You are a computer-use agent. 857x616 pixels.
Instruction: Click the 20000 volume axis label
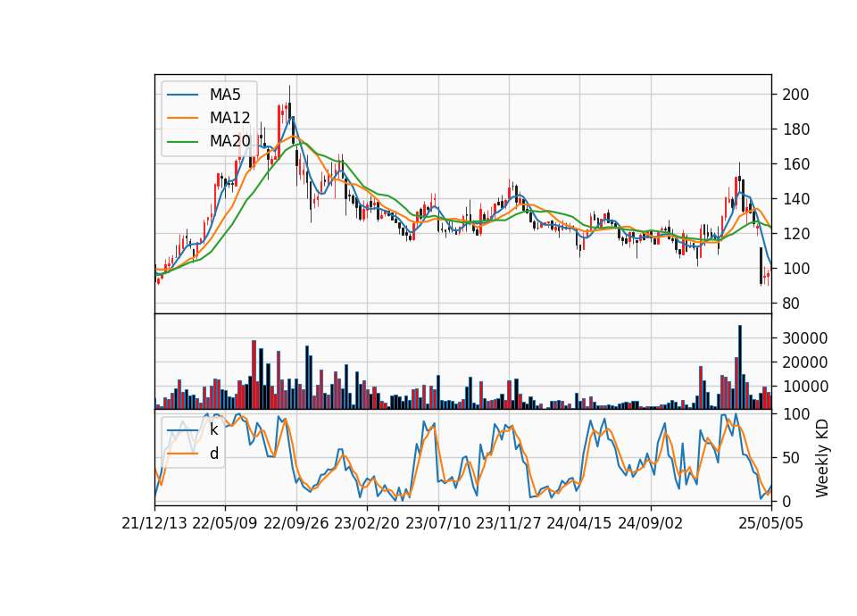click(804, 362)
